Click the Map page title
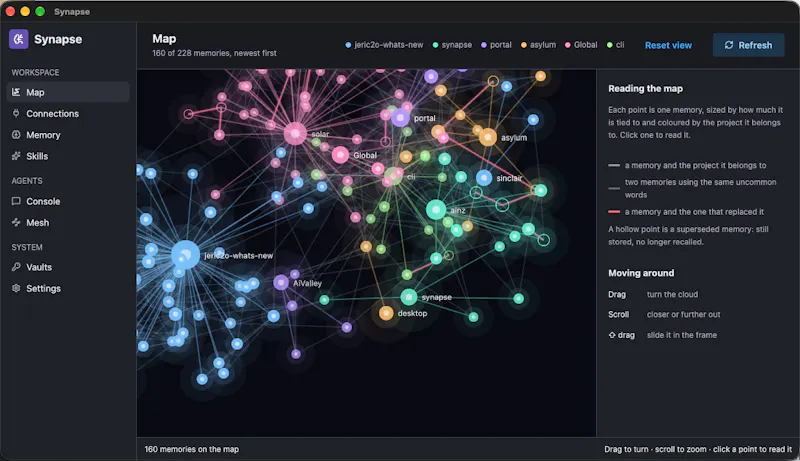Image resolution: width=800 pixels, height=461 pixels. click(x=164, y=39)
